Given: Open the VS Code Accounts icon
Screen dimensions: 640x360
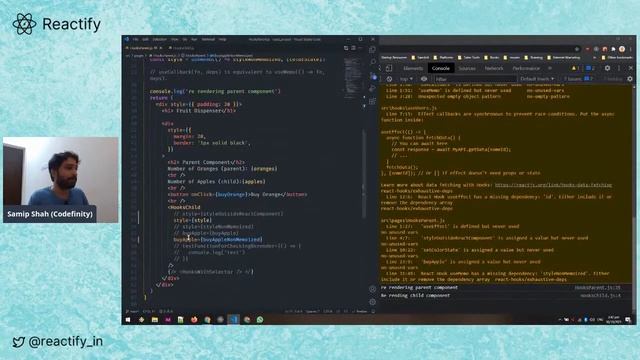Looking at the screenshot, I should 372,289.
